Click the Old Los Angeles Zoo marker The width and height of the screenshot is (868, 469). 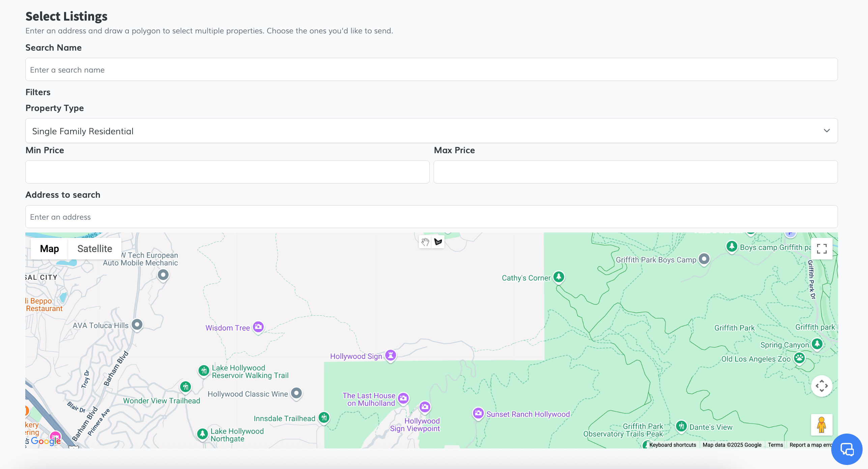pyautogui.click(x=799, y=358)
